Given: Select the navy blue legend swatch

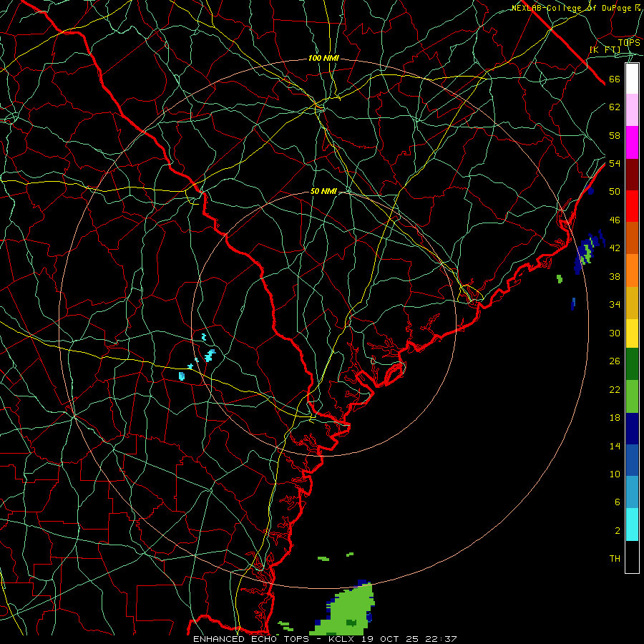Looking at the screenshot, I should 632,429.
